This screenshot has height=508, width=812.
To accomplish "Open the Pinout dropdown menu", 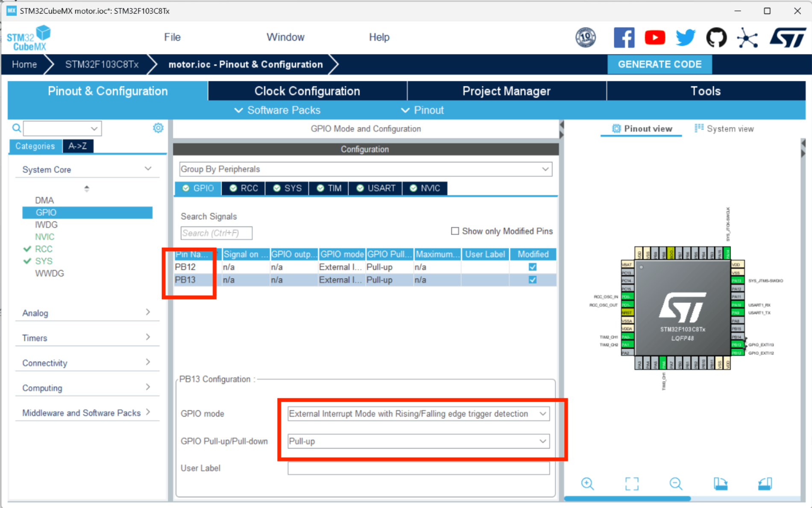I will click(422, 110).
